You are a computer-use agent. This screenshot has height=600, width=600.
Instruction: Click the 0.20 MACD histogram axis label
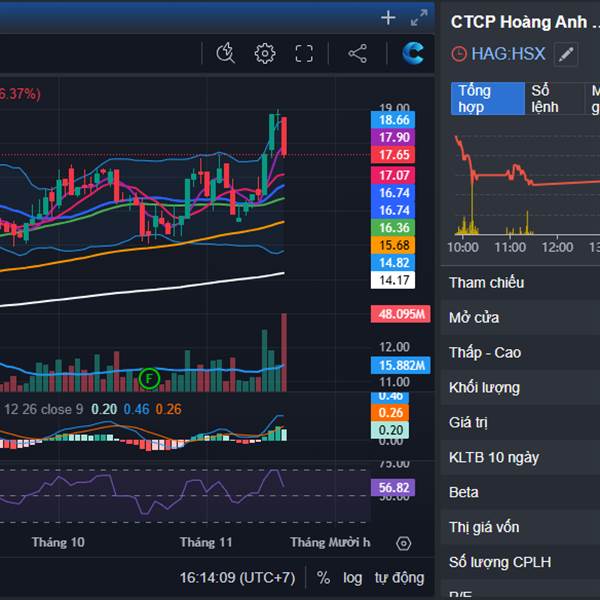tap(390, 430)
